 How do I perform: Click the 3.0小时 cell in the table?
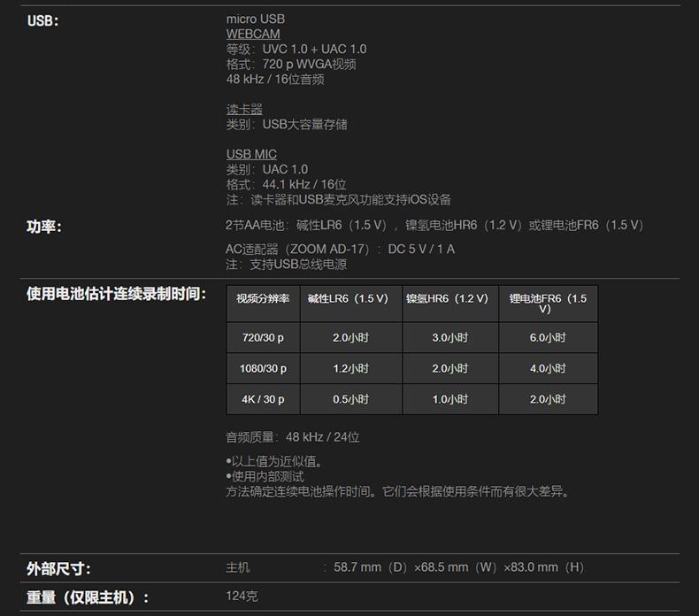click(449, 338)
